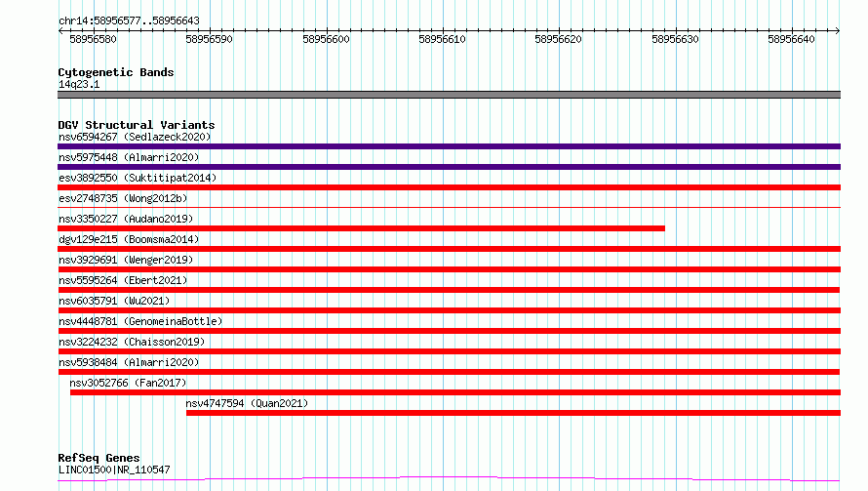The height and width of the screenshot is (491, 868).
Task: Open the nsv3052766 (Fan2017) variant
Action: (128, 383)
